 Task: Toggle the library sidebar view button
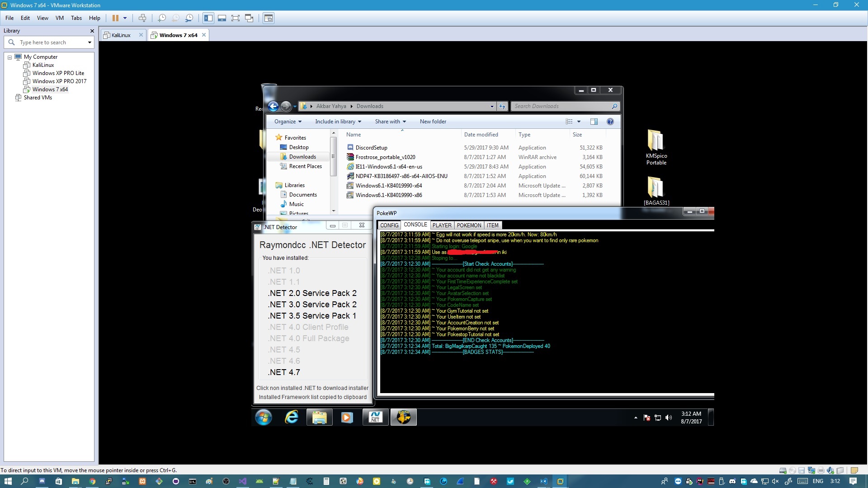click(x=208, y=18)
